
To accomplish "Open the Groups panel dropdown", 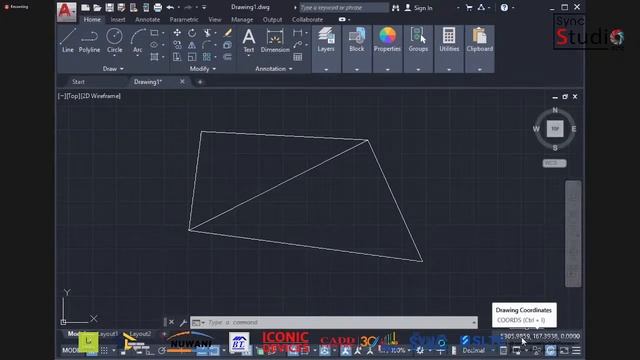I will pos(418,70).
